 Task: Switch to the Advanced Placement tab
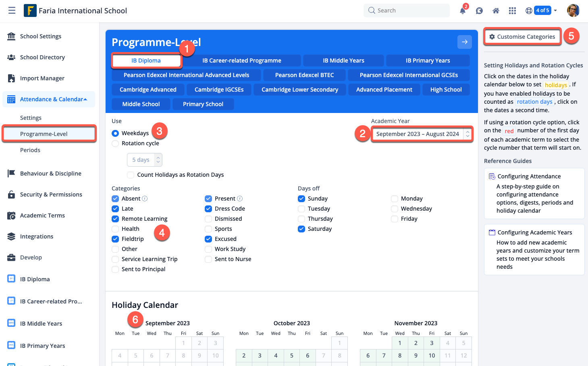(384, 90)
